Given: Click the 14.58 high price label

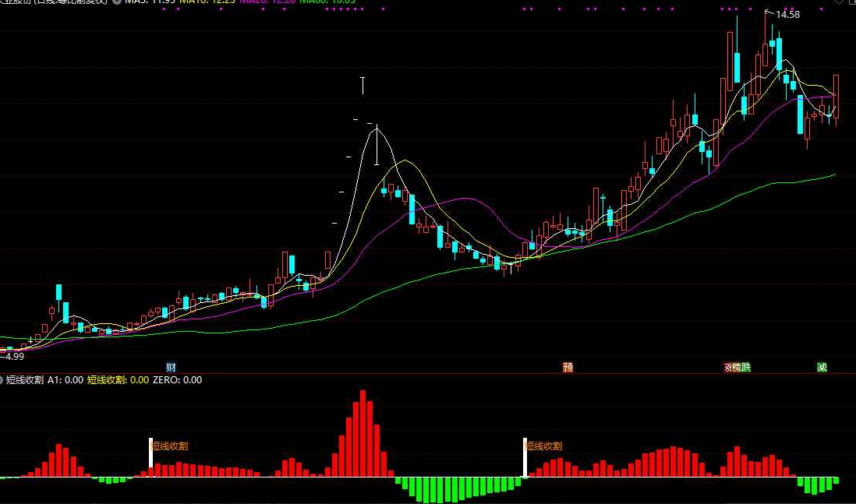Looking at the screenshot, I should (x=787, y=15).
